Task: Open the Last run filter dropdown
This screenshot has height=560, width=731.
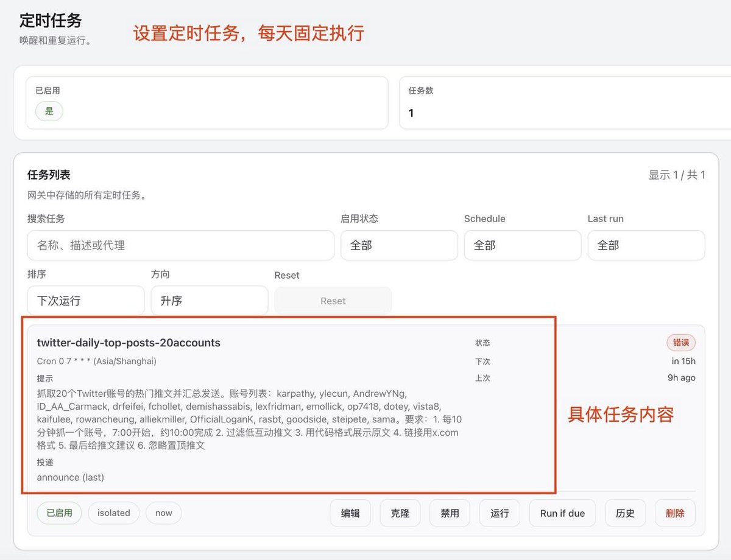Action: [x=646, y=245]
